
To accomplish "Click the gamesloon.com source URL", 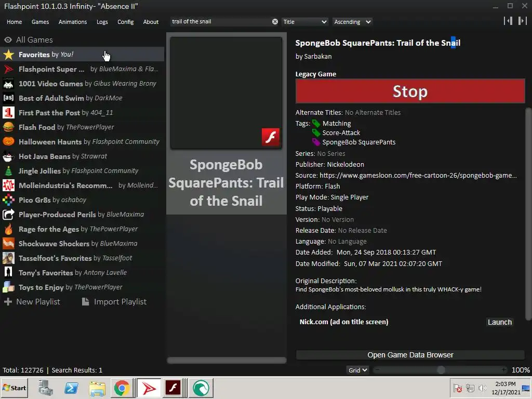I will [x=418, y=176].
